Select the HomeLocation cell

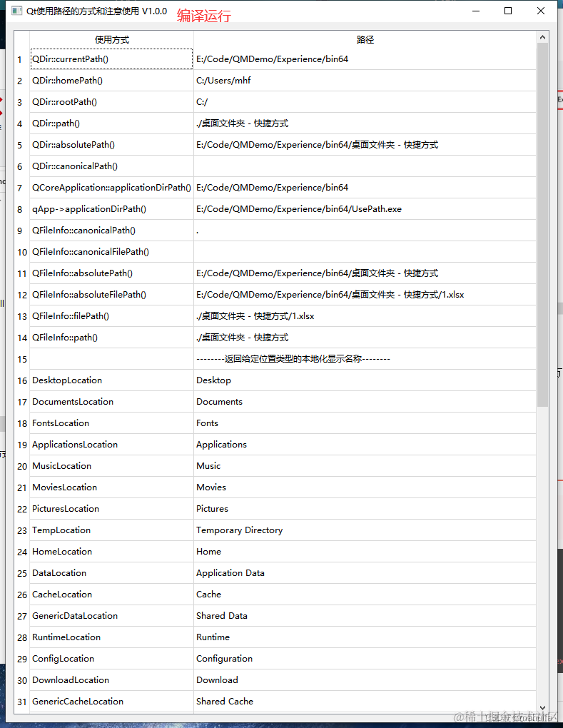112,551
